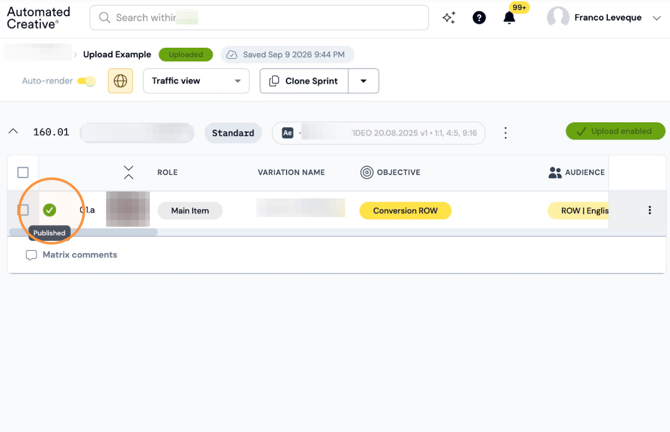Click the Uploaded status badge

(x=185, y=55)
